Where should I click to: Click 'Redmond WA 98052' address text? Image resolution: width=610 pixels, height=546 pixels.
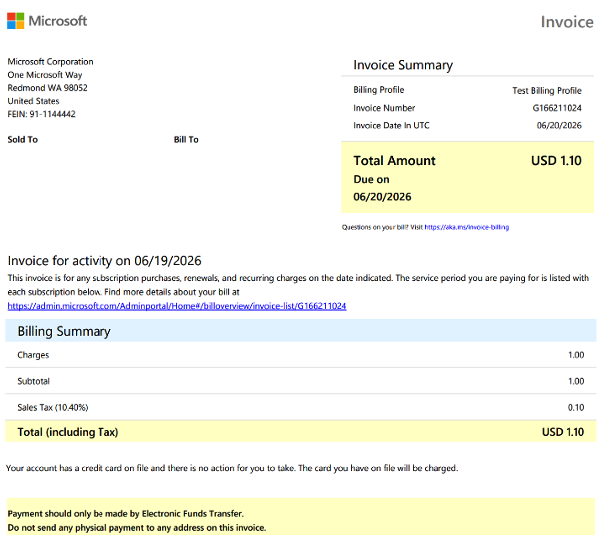tap(47, 88)
